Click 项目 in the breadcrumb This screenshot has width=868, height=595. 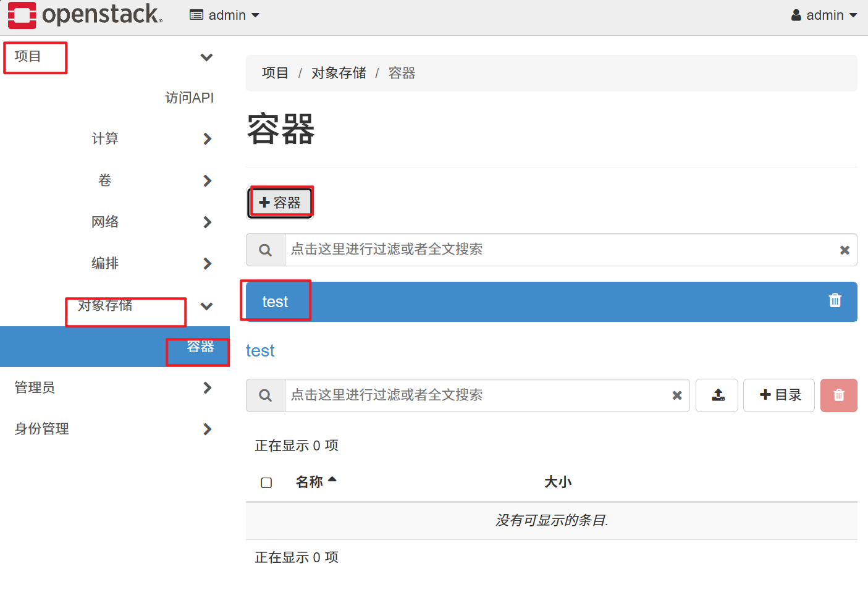tap(275, 73)
